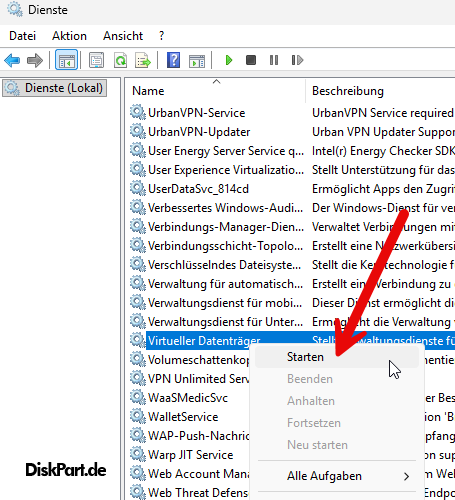Viewport: 455px width, 500px height.
Task: Select User Energy Server Service row
Action: click(x=226, y=151)
